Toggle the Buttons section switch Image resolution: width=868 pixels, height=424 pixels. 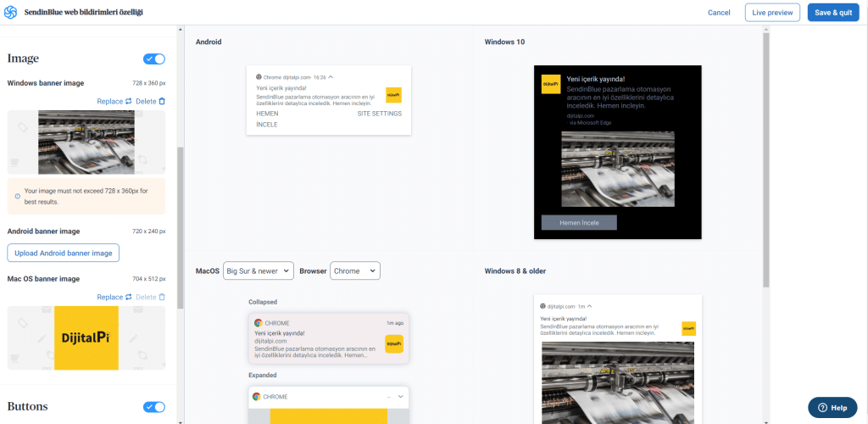pyautogui.click(x=154, y=407)
